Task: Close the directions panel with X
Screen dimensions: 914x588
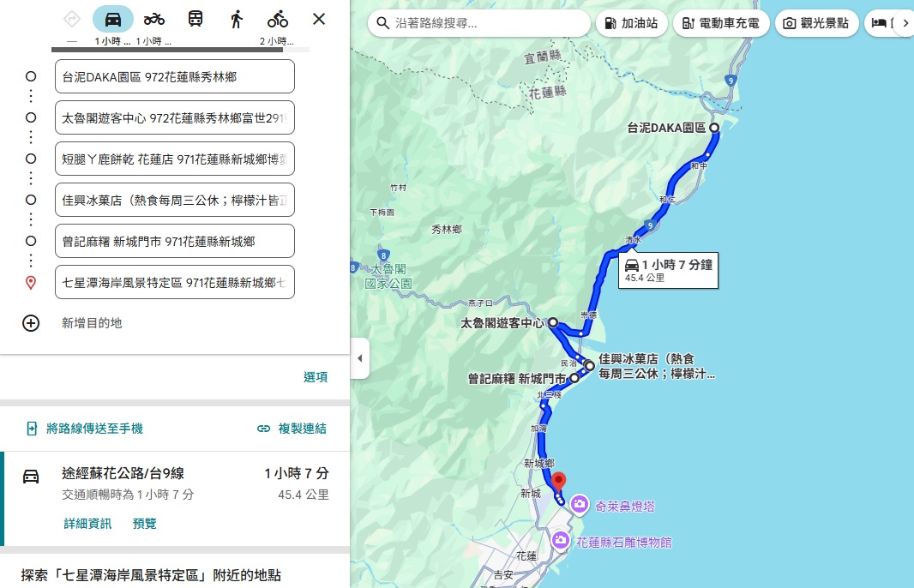Action: pyautogui.click(x=319, y=19)
